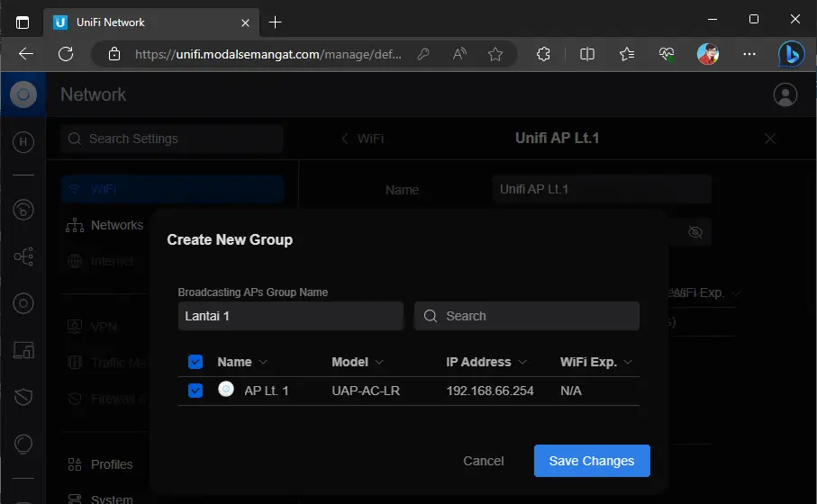Screen dimensions: 817x504
Task: Click the AP Lt. 1 device icon
Action: 225,390
